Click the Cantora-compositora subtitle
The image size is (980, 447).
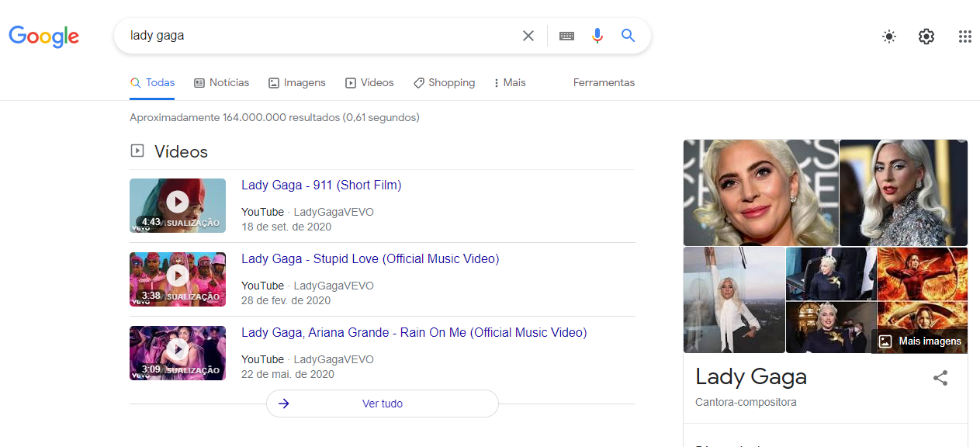[746, 403]
